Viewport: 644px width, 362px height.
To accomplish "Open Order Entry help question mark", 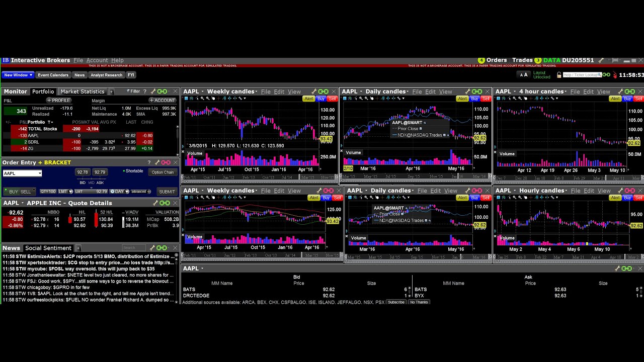I will (x=149, y=162).
